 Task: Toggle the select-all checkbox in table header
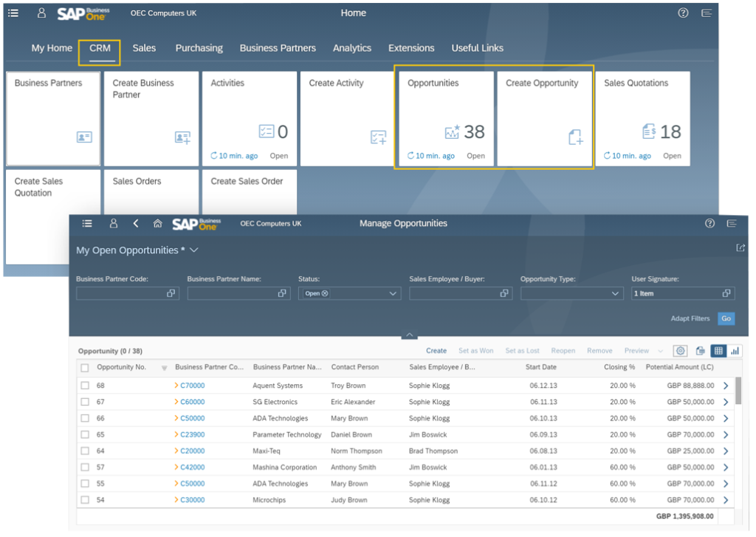tap(85, 368)
